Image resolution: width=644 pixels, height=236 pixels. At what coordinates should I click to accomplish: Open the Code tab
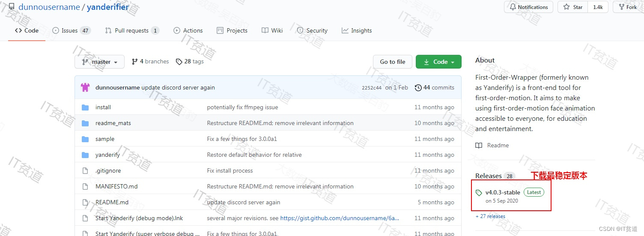[27, 30]
